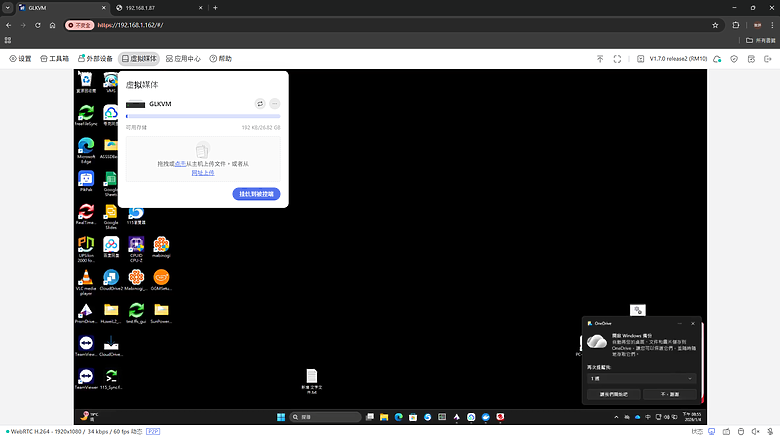Image resolution: width=780 pixels, height=438 pixels.
Task: Click the 网址上传 URL upload link
Action: click(203, 173)
